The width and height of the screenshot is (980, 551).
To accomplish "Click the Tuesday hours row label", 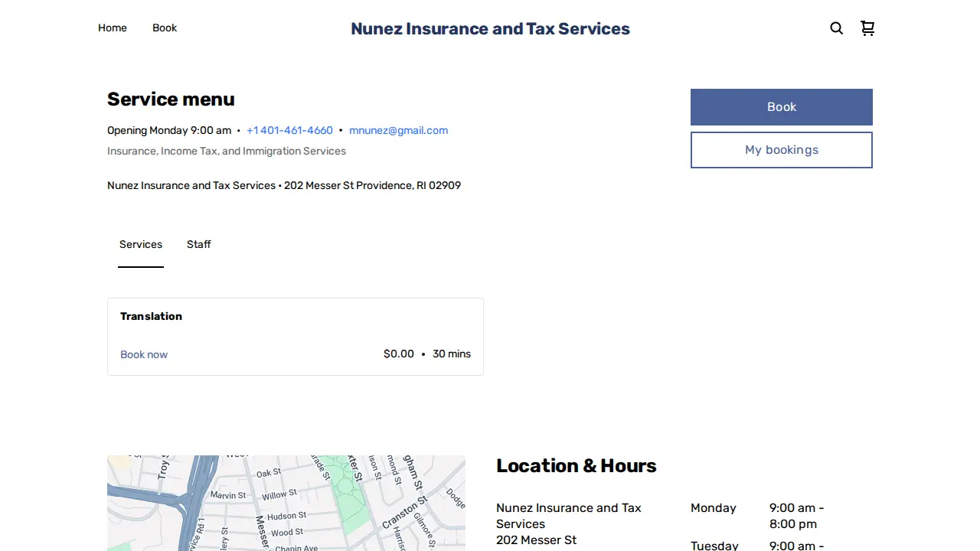I will click(x=714, y=546).
